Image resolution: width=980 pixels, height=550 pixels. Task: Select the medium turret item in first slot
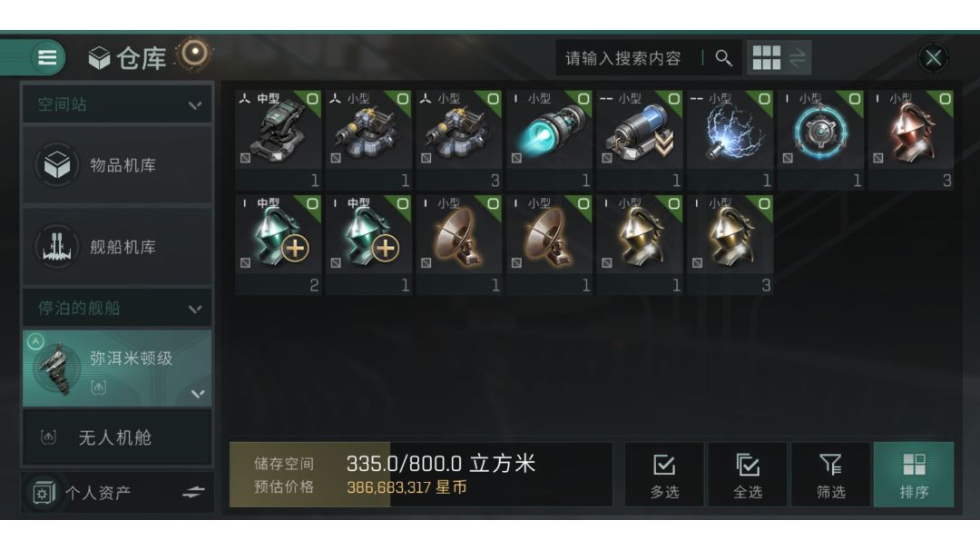point(279,140)
